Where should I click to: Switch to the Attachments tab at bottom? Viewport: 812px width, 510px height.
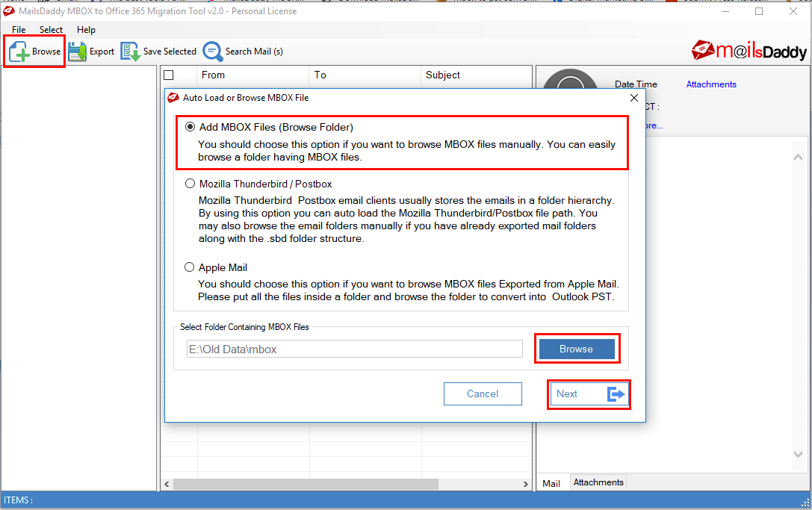[x=598, y=482]
